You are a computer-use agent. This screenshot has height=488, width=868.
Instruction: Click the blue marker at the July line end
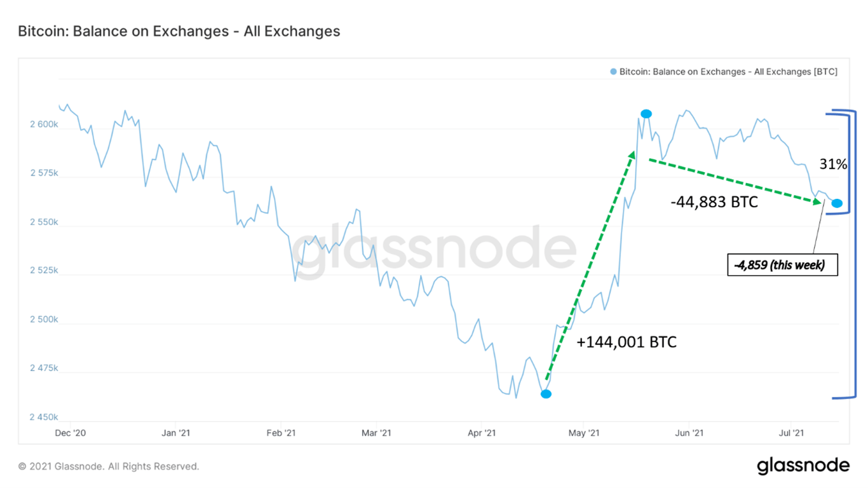pos(837,203)
